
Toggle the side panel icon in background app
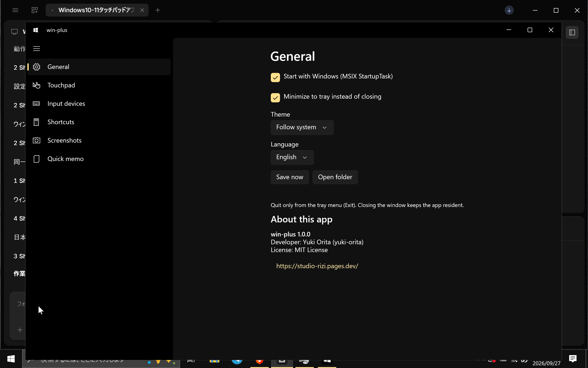572,32
